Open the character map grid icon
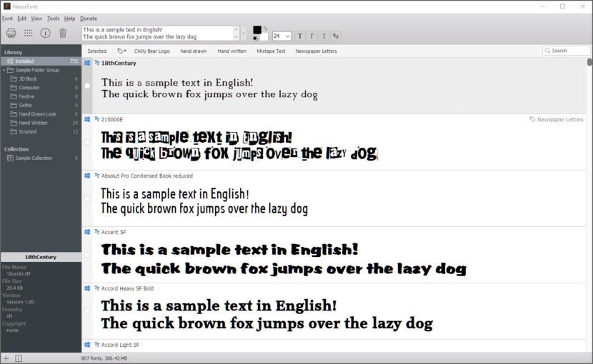 point(29,34)
